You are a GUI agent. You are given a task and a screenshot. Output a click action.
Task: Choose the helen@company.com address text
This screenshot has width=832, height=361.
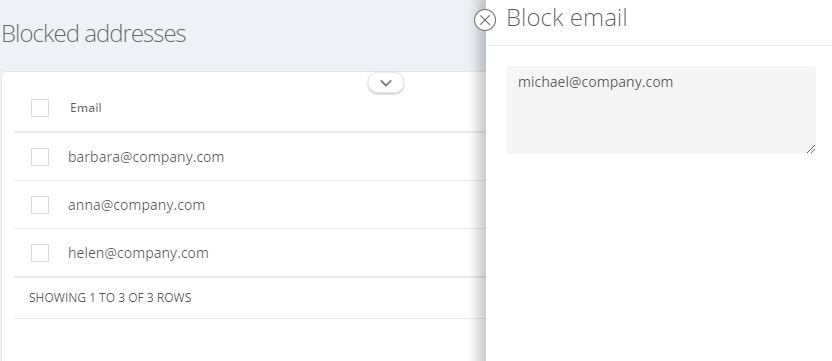138,253
